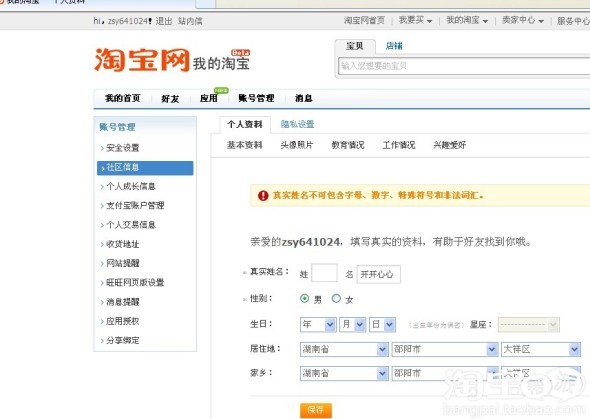Open the birthday 月 dropdown

pyautogui.click(x=353, y=325)
